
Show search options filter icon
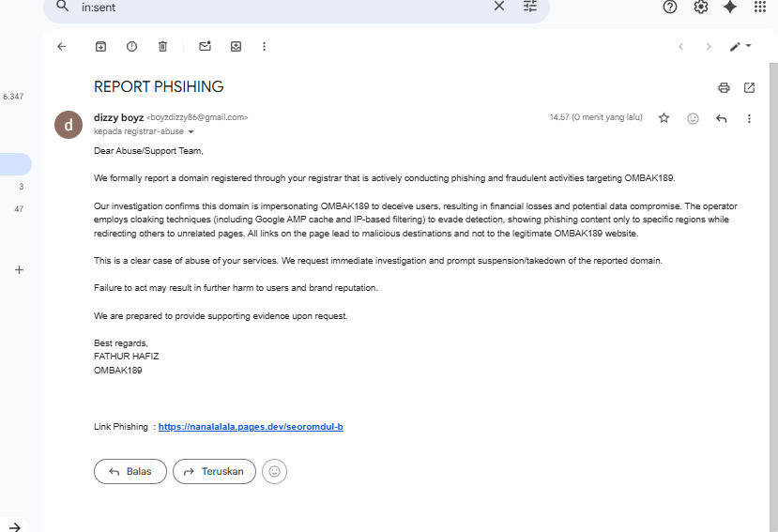coord(530,7)
